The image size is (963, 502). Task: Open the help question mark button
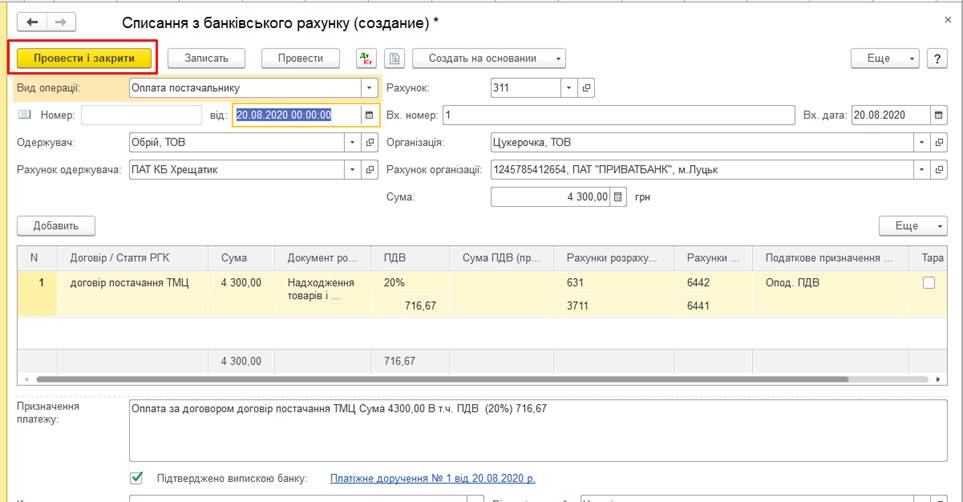937,58
